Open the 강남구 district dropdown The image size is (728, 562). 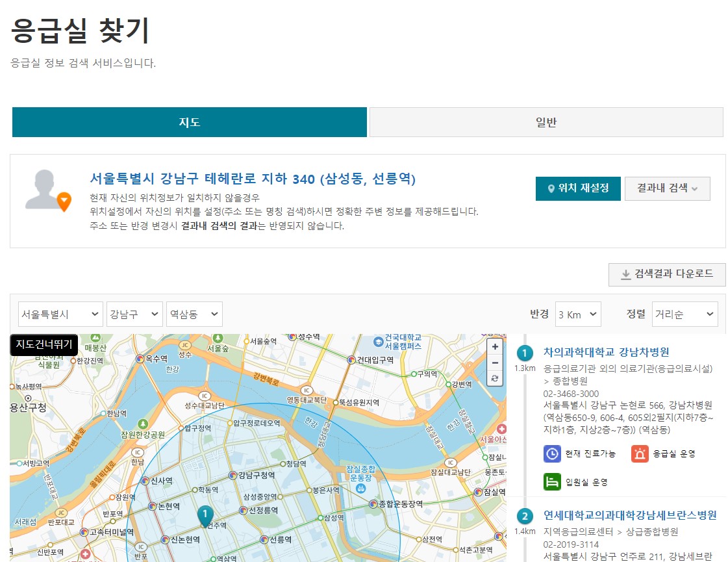pos(134,314)
